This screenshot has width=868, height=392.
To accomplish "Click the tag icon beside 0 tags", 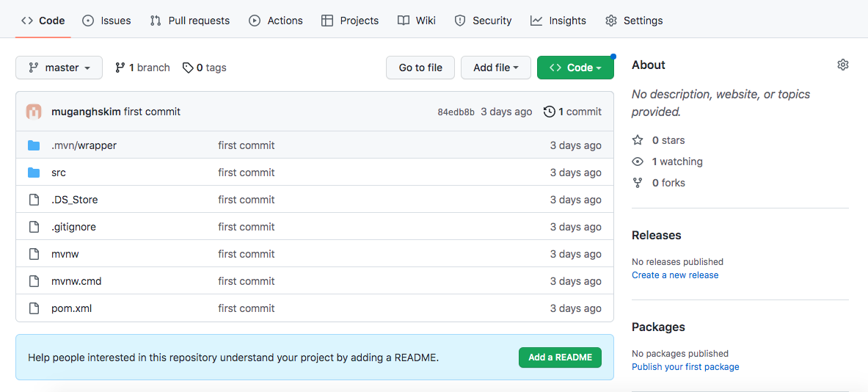I will coord(188,68).
